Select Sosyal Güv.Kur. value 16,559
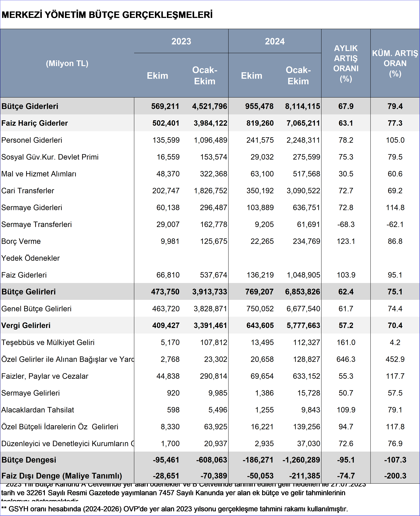This screenshot has width=420, height=516. coord(168,157)
